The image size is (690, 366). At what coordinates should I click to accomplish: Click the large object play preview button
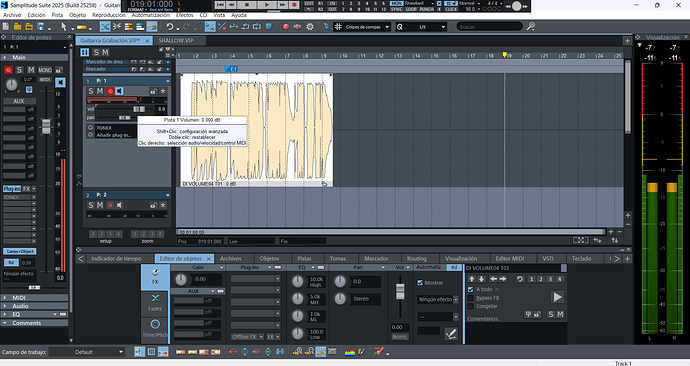click(x=557, y=297)
